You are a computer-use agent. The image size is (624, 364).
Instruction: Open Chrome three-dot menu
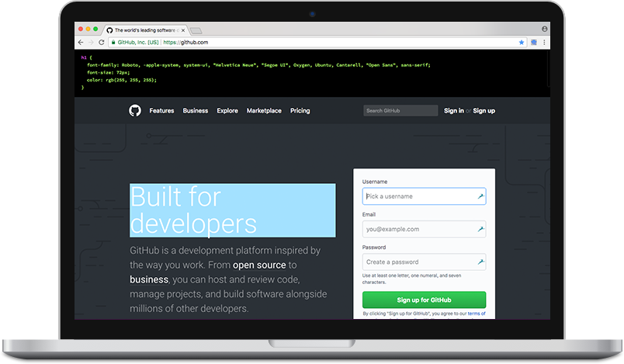point(544,42)
